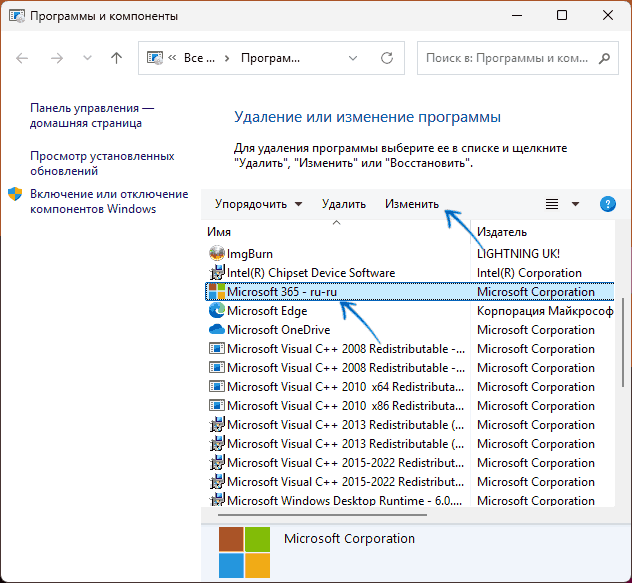Click the large Microsoft logo in details pane
This screenshot has width=632, height=583.
pyautogui.click(x=244, y=552)
